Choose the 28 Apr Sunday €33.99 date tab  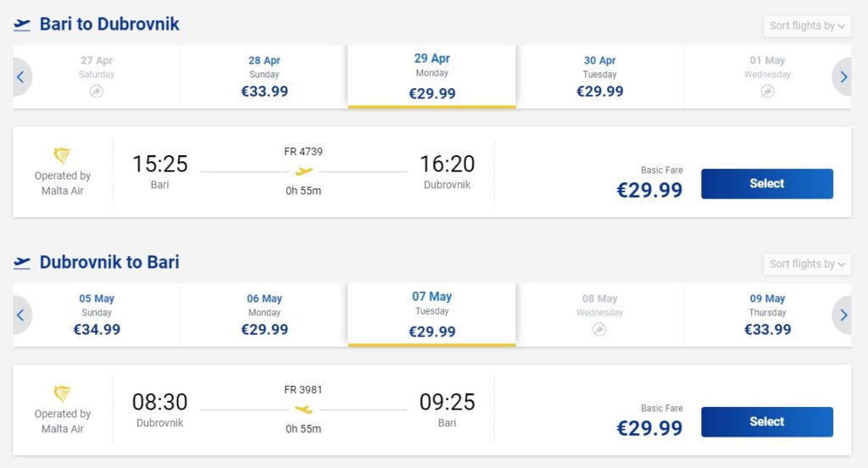(264, 77)
